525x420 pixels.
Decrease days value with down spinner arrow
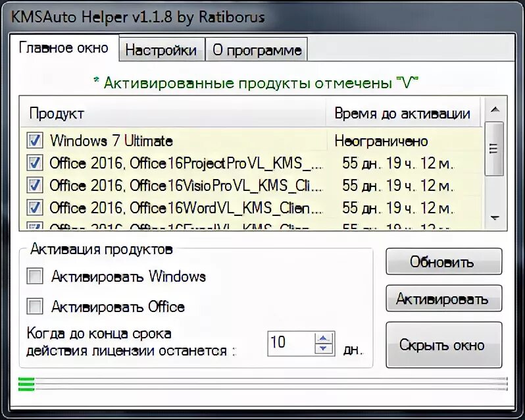[x=323, y=349]
